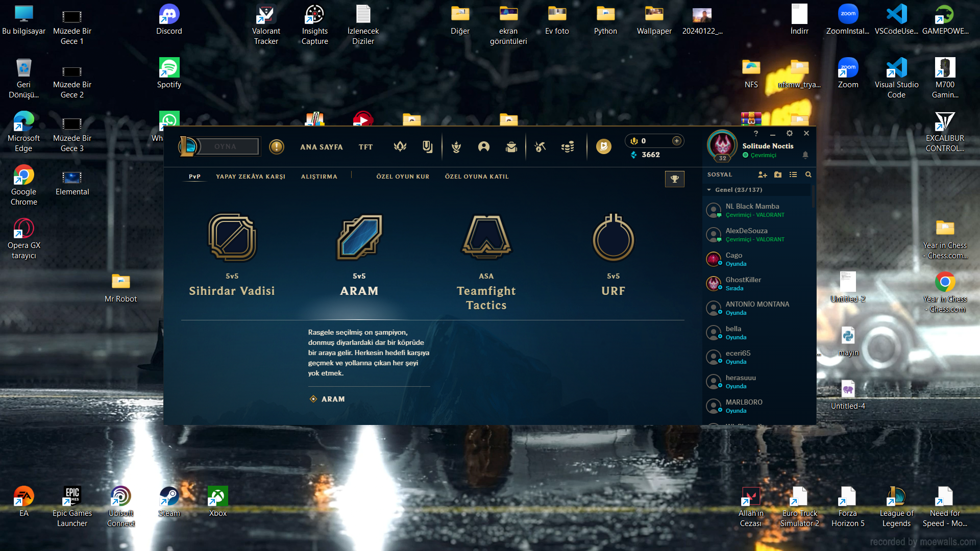Image resolution: width=980 pixels, height=551 pixels.
Task: Click ÖZEL OYUN KUR link
Action: 402,177
